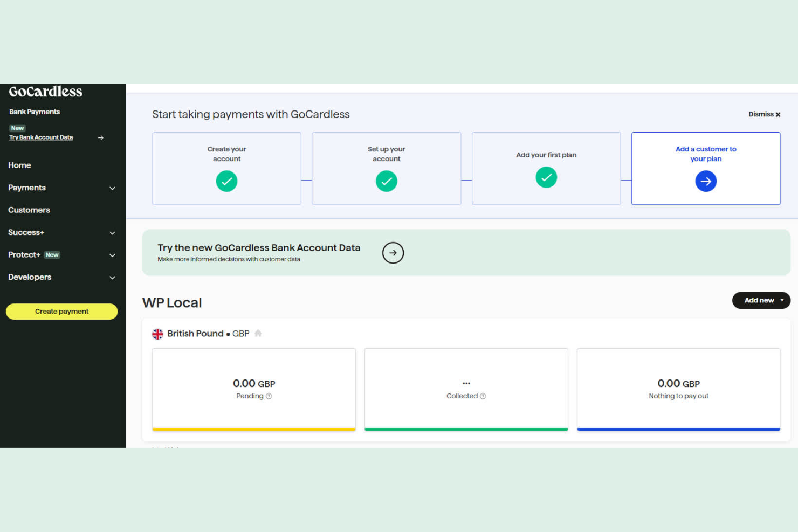Click the arrow beside Try Bank Account Data sidebar link
Image resolution: width=798 pixels, height=532 pixels.
coord(100,137)
